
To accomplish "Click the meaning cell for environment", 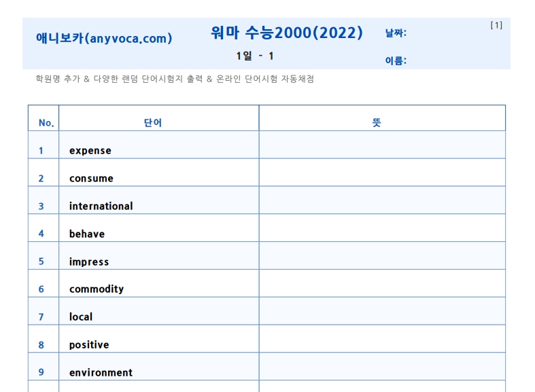I will coord(382,367).
